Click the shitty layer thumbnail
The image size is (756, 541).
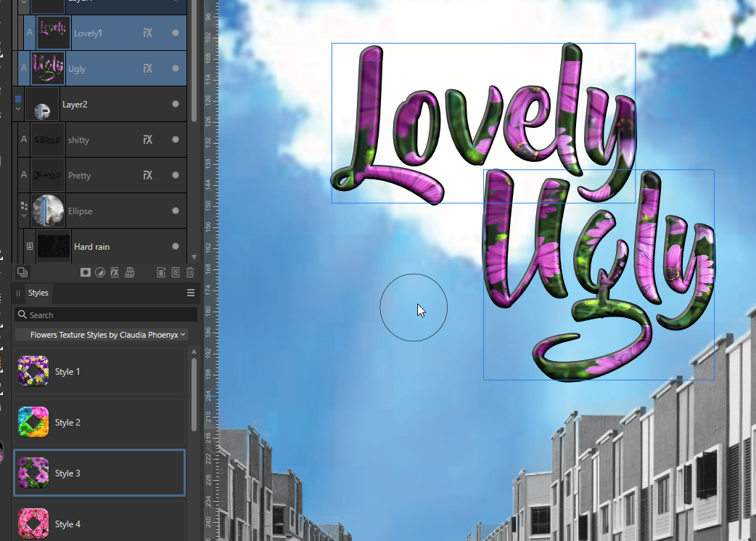click(x=48, y=139)
